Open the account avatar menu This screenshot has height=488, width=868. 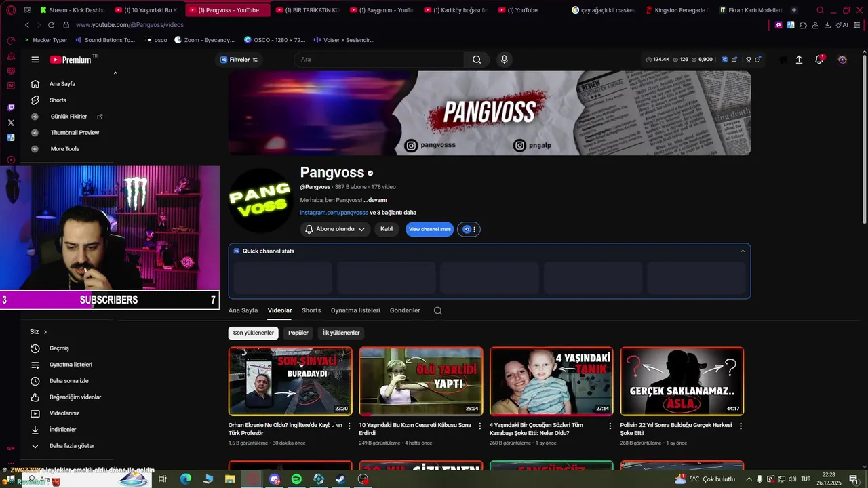click(x=842, y=60)
